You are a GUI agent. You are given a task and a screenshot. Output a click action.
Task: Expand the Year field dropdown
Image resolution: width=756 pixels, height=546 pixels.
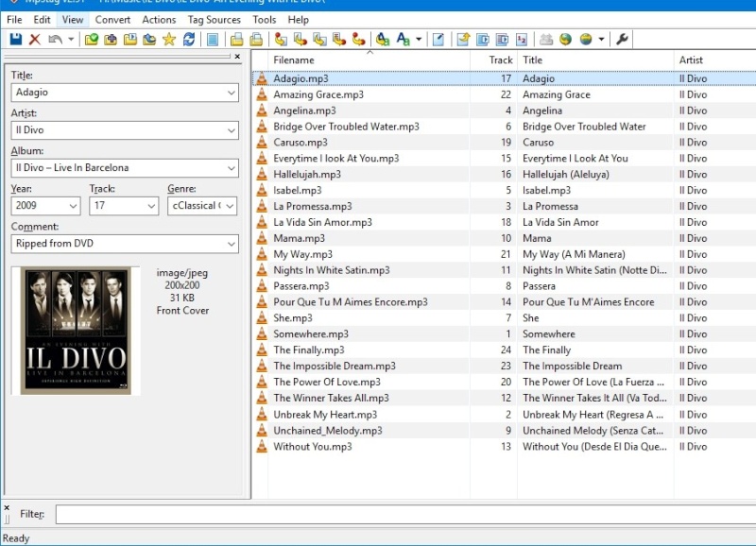(x=73, y=206)
